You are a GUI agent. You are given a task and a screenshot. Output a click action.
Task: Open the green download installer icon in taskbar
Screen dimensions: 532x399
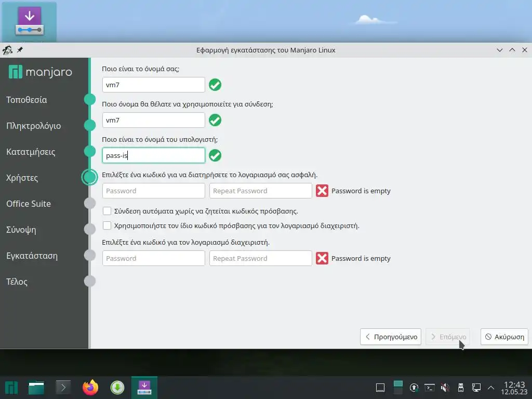click(117, 388)
